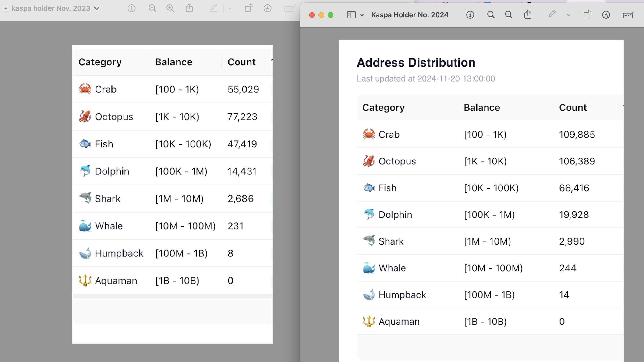Open form filling toolbar in Kaspa Holder No. 2024 window
The height and width of the screenshot is (362, 644).
pyautogui.click(x=629, y=15)
